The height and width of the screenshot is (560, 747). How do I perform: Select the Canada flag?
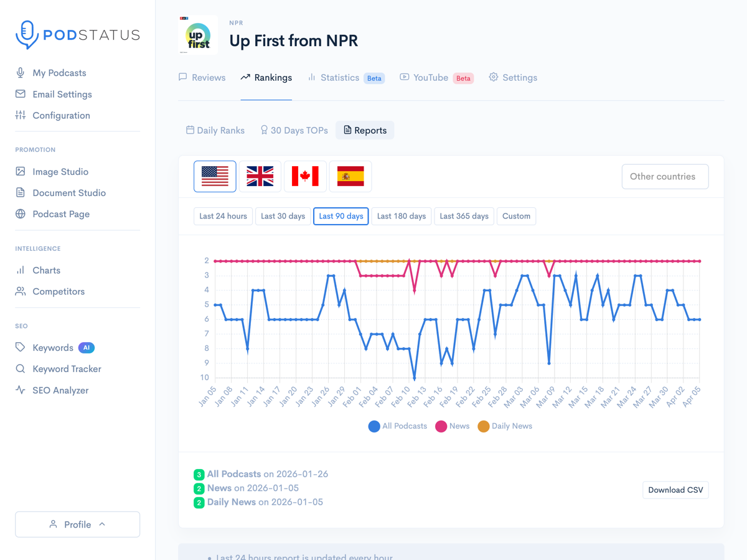pos(305,177)
